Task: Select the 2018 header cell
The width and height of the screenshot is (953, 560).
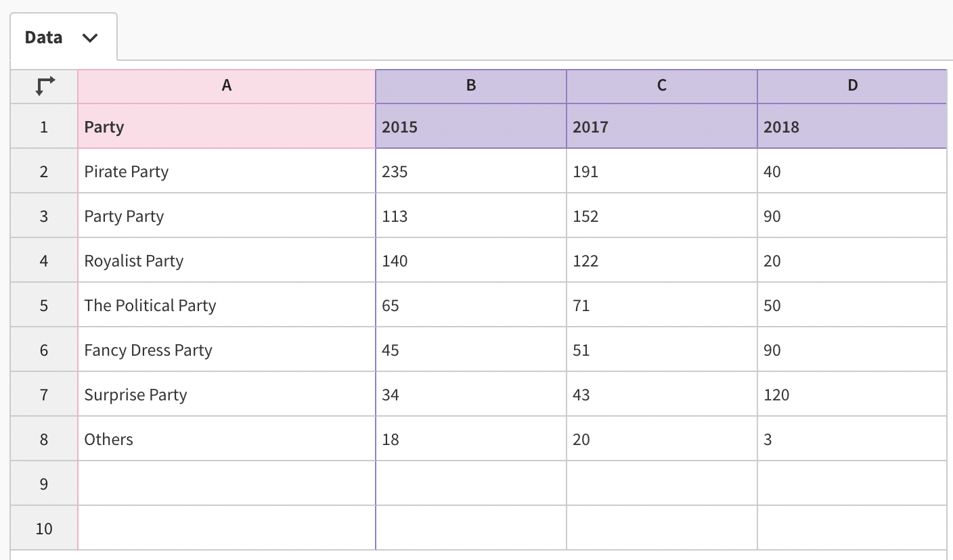Action: (852, 126)
